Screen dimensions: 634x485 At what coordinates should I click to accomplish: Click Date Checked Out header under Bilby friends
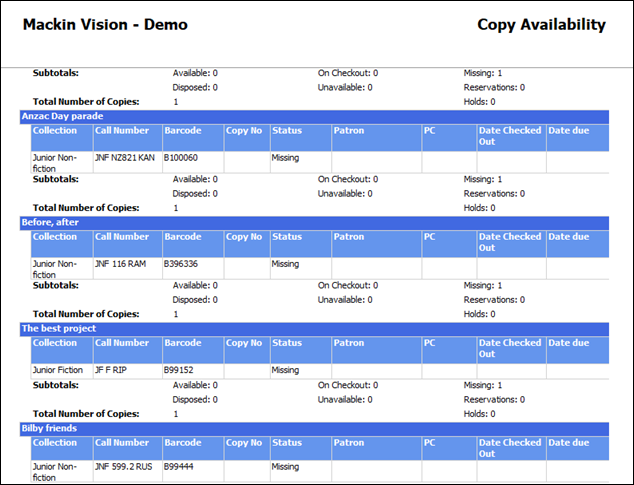point(510,448)
